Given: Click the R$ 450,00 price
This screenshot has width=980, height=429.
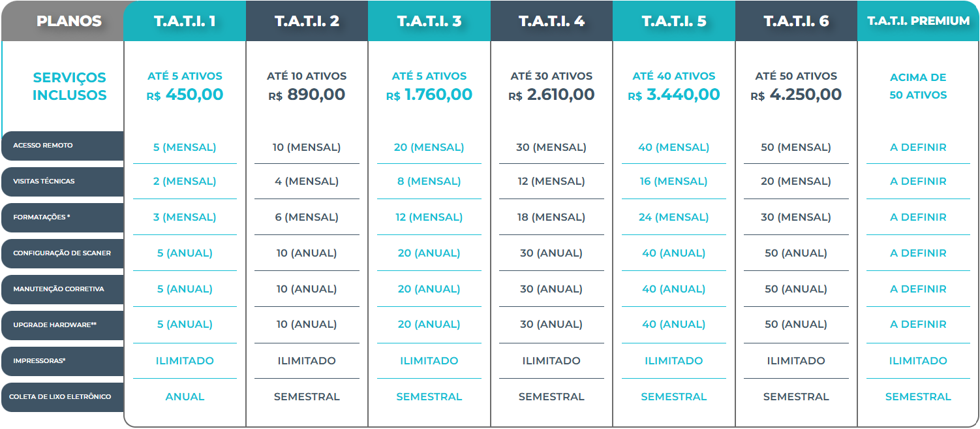Looking at the screenshot, I should tap(185, 95).
